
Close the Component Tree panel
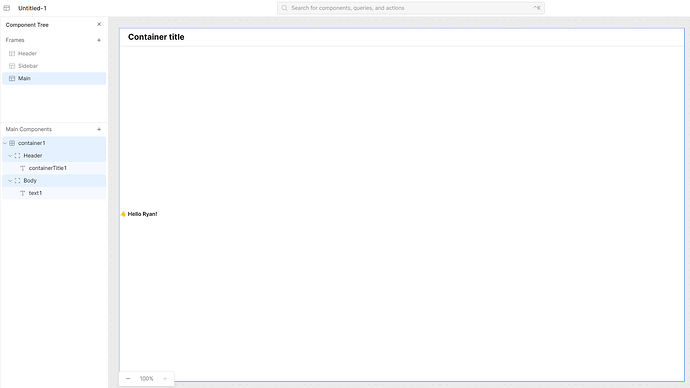click(99, 24)
